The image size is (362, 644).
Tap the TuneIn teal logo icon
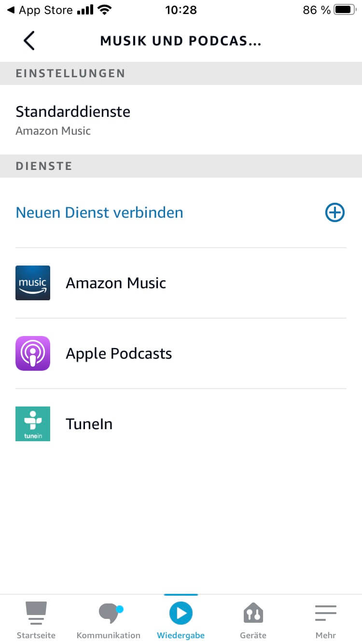tap(33, 424)
